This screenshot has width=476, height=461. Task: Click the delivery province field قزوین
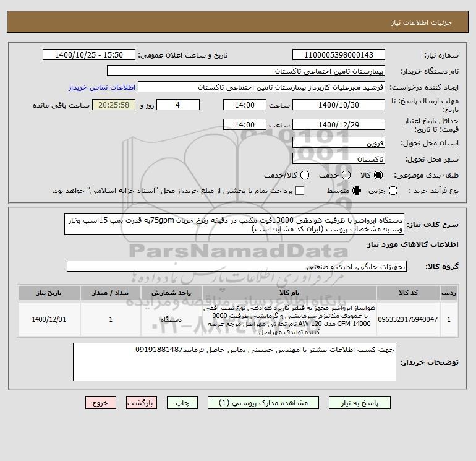pyautogui.click(x=339, y=142)
